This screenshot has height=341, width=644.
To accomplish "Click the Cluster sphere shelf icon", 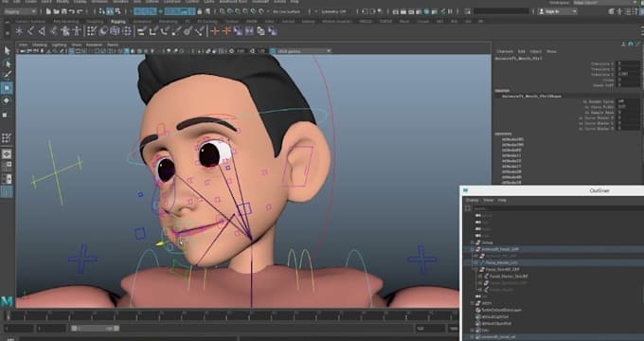I will click(127, 31).
